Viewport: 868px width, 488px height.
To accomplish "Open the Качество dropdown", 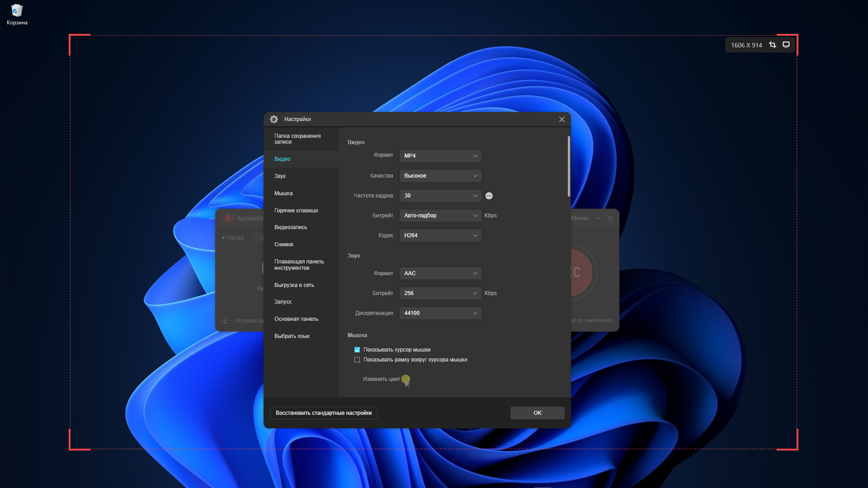I will point(440,176).
